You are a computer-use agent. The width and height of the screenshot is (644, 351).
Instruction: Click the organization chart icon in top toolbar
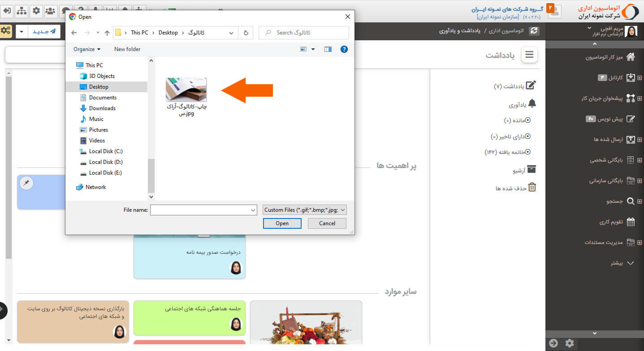tap(21, 11)
